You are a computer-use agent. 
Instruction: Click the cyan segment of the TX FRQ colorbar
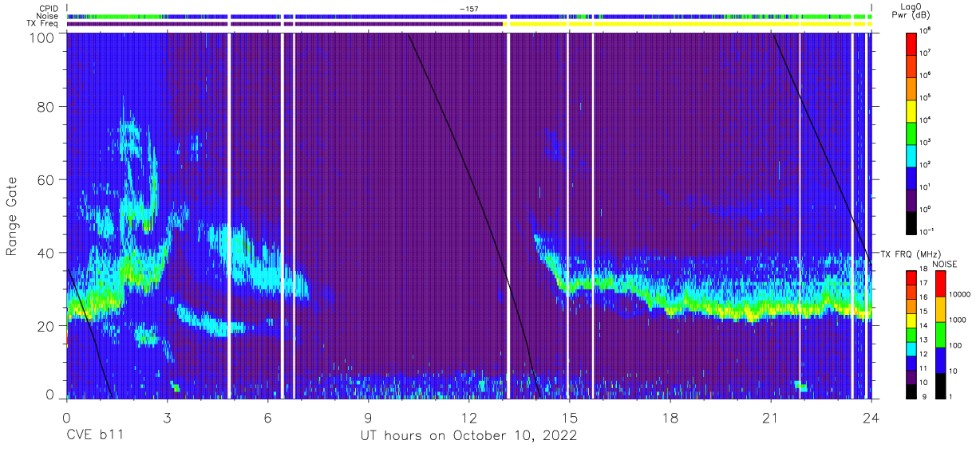pyautogui.click(x=911, y=348)
